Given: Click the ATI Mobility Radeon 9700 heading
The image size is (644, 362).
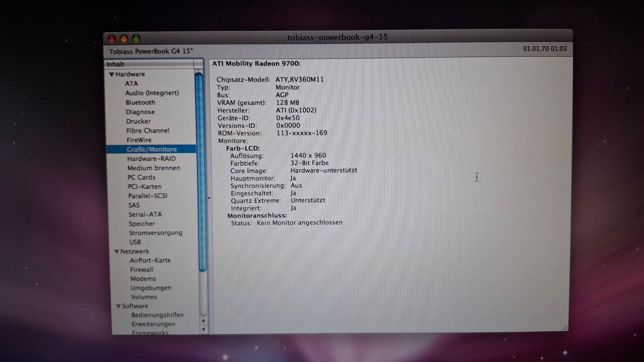Looking at the screenshot, I should (256, 64).
